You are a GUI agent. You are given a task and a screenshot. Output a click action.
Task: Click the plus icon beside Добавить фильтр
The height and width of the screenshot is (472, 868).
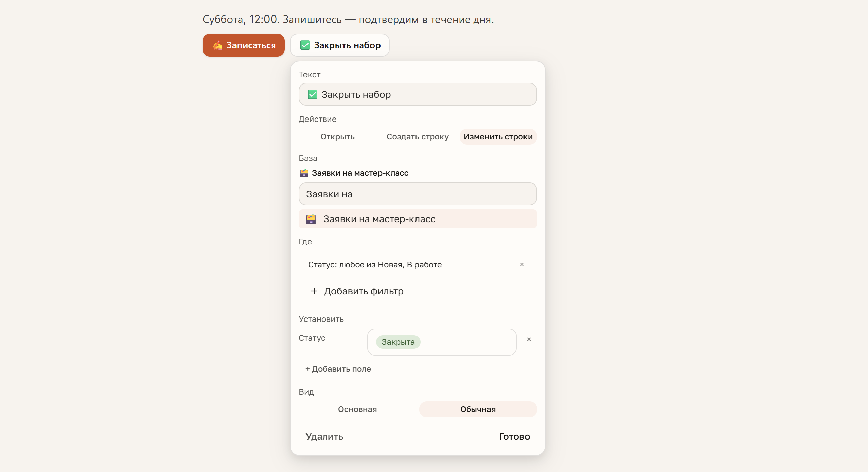click(x=314, y=291)
